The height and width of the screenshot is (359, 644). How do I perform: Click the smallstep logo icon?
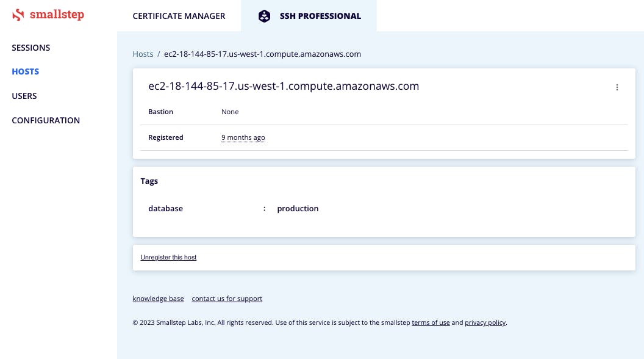pos(18,15)
